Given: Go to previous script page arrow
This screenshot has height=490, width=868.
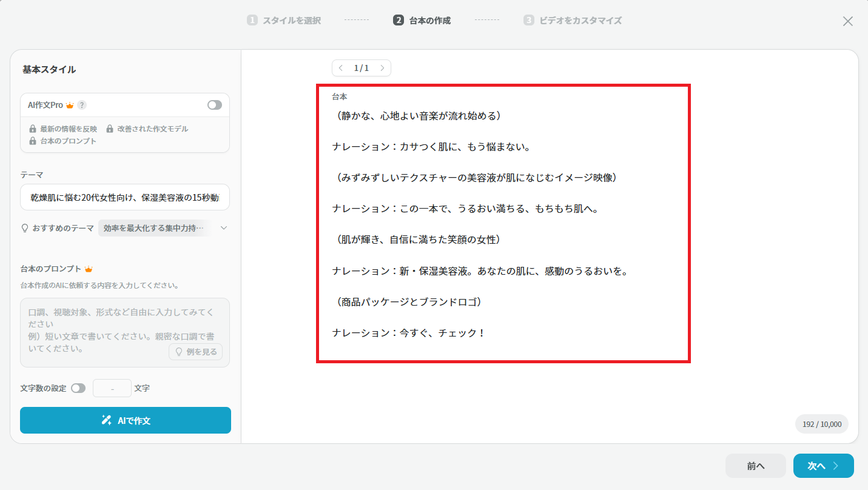Looking at the screenshot, I should pyautogui.click(x=341, y=68).
